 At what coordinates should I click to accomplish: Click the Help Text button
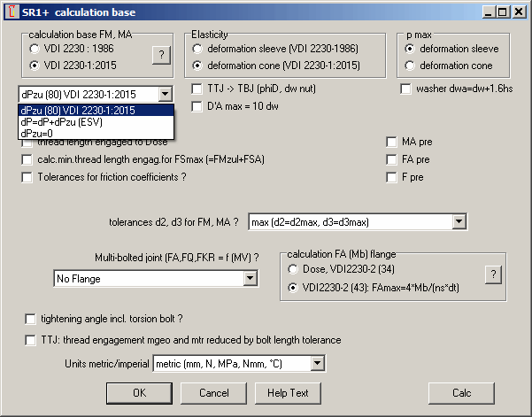click(288, 392)
